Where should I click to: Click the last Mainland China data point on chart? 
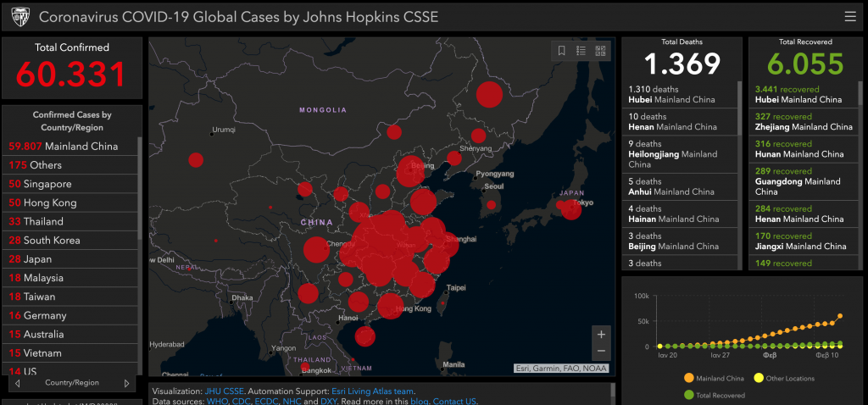(x=840, y=316)
